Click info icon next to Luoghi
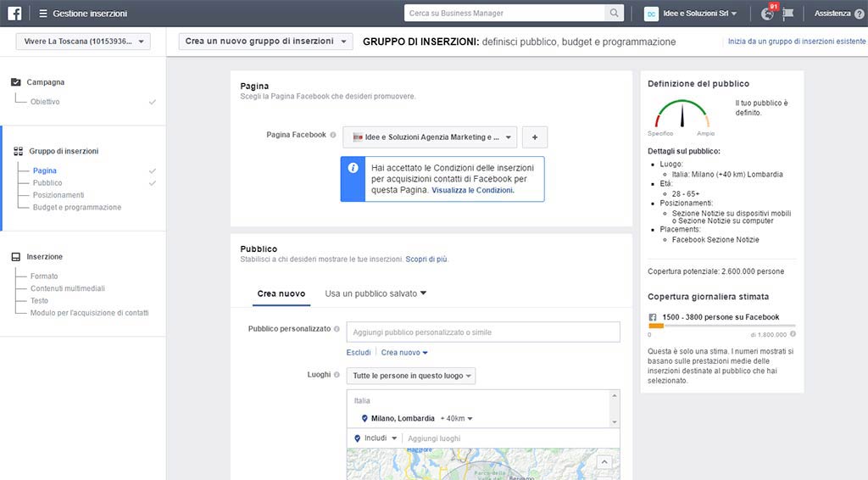 [x=337, y=375]
